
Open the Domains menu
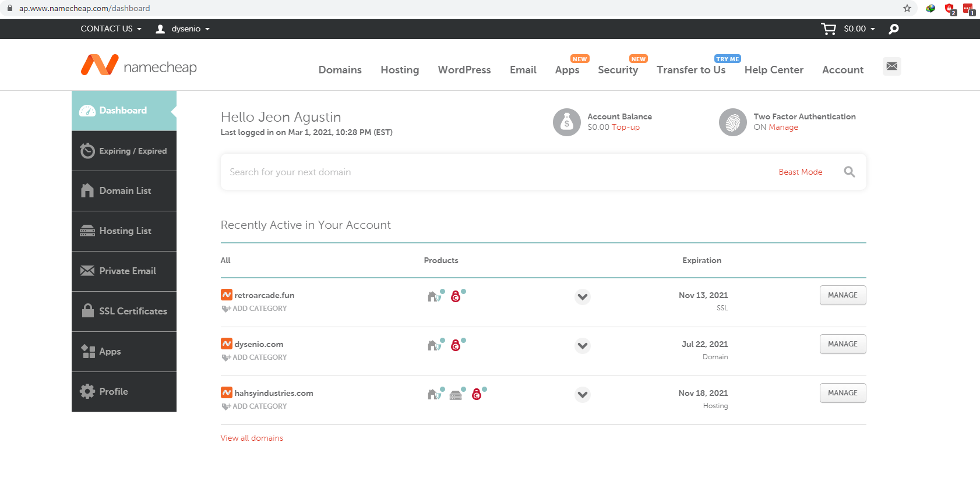(x=340, y=70)
